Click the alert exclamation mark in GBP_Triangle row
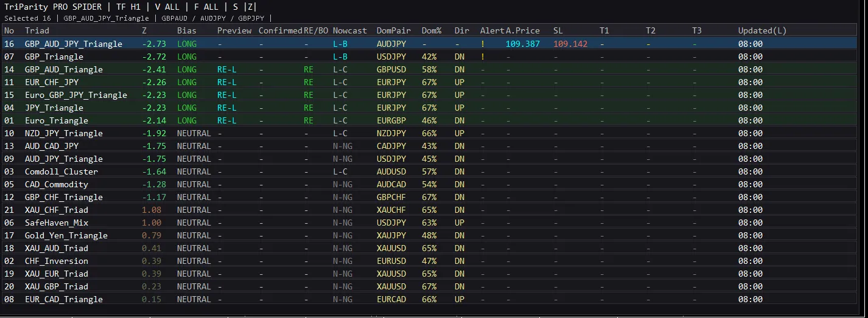Image resolution: width=868 pixels, height=318 pixels. [x=483, y=57]
